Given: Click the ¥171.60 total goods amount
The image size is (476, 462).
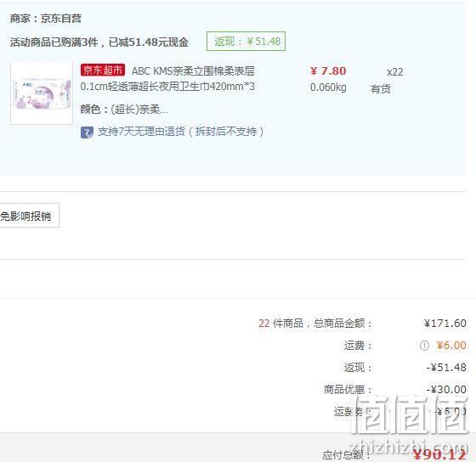Looking at the screenshot, I should 445,324.
